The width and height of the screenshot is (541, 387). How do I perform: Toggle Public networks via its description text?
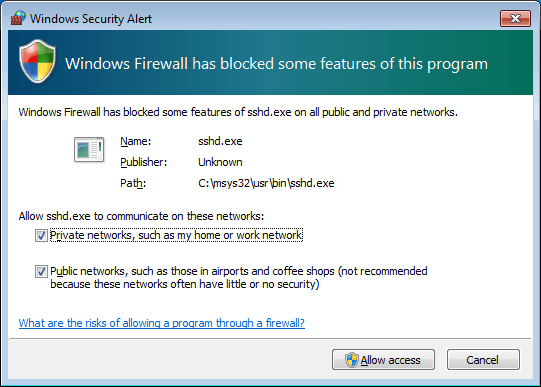click(x=239, y=277)
